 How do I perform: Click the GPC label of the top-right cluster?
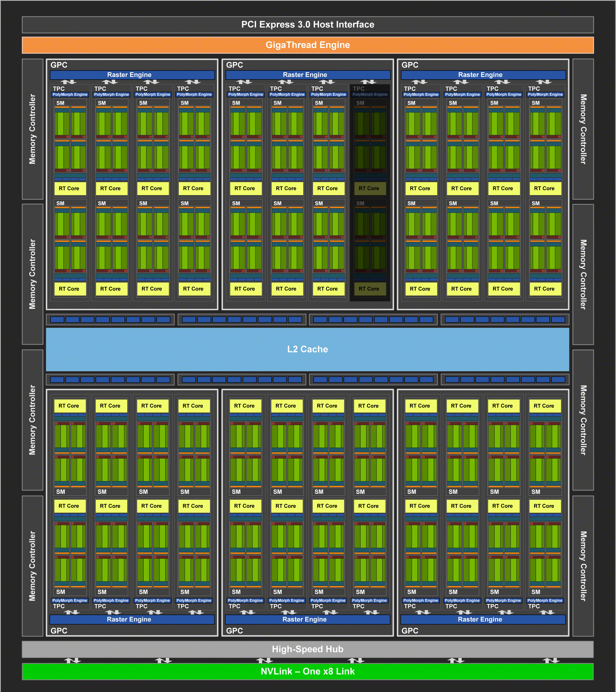(x=410, y=65)
